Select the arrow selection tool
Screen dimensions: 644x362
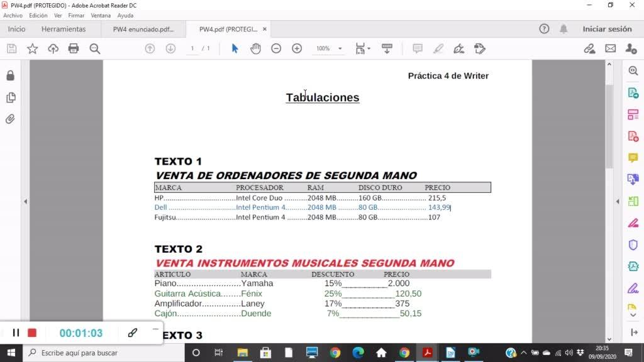click(x=235, y=48)
